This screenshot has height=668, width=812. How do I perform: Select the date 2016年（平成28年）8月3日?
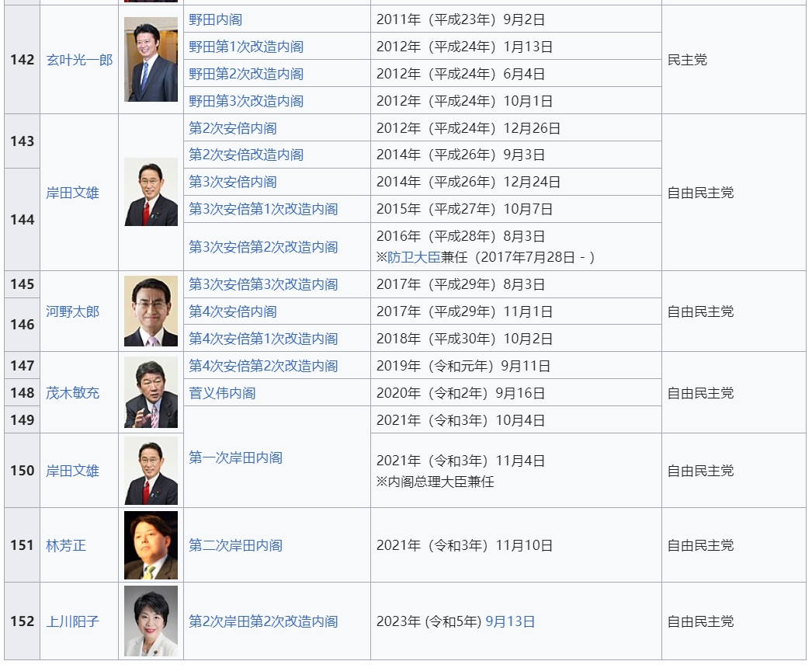pyautogui.click(x=461, y=236)
